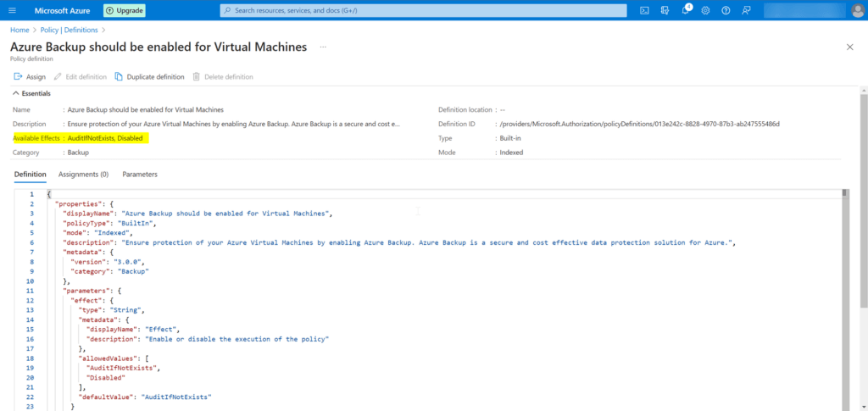Click the Mode value Indexed

click(x=511, y=153)
